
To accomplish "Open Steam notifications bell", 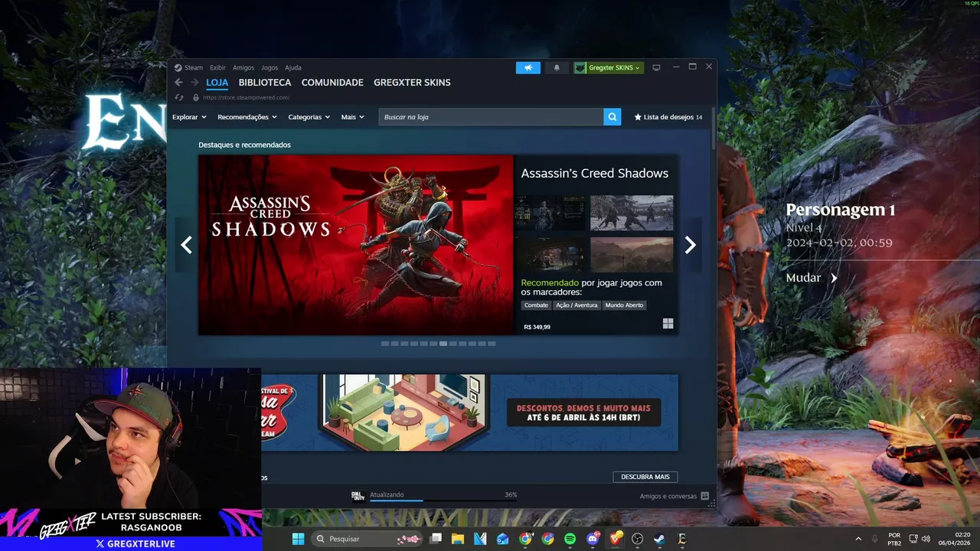I will point(557,67).
